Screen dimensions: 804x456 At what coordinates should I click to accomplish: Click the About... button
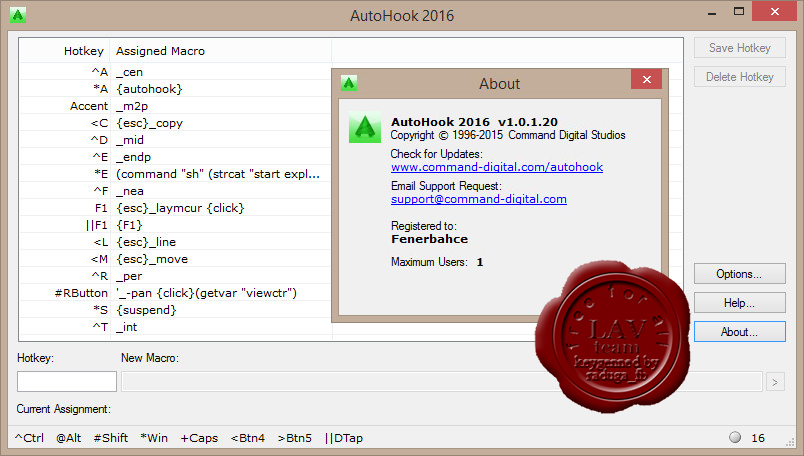[x=739, y=332]
